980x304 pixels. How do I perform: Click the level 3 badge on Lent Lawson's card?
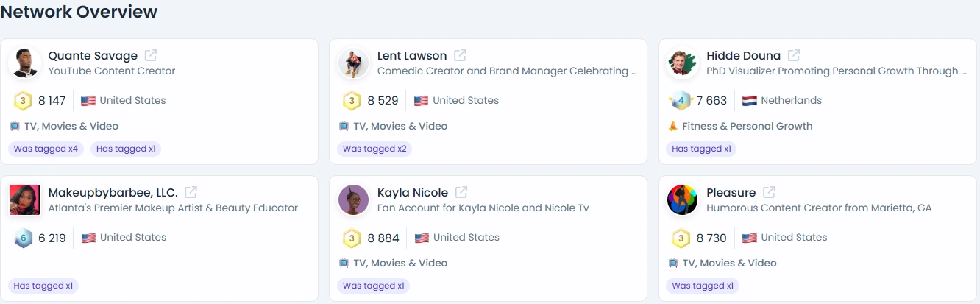[x=352, y=101]
